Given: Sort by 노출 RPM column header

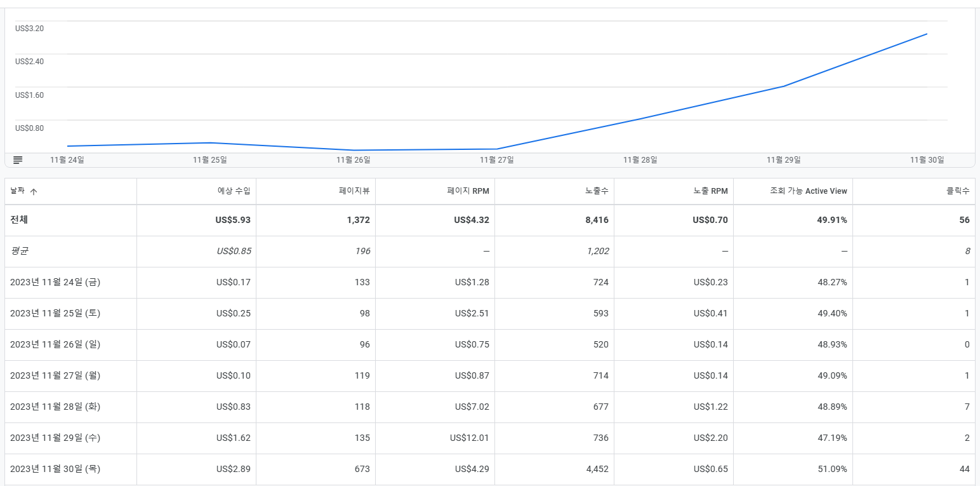Looking at the screenshot, I should click(x=711, y=191).
